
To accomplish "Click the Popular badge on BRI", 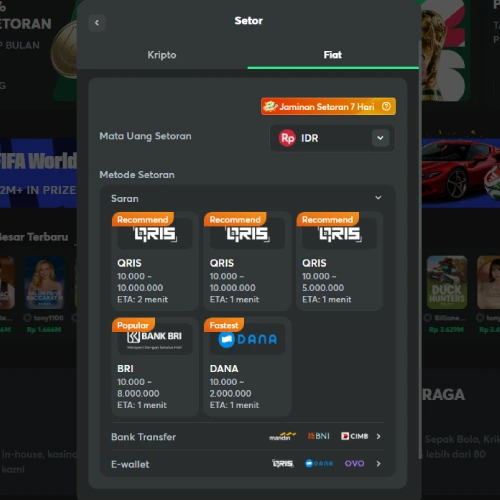I will (133, 325).
